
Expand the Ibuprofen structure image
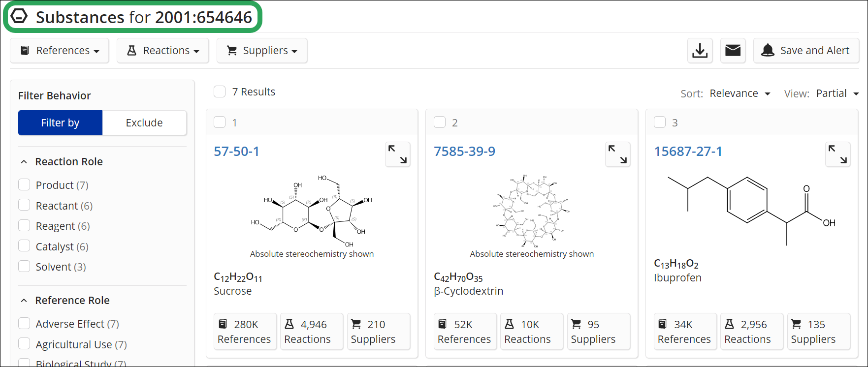pos(837,154)
